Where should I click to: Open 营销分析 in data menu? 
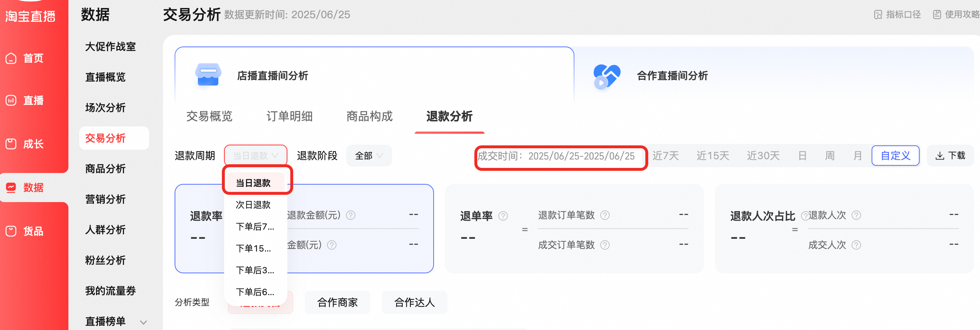(x=105, y=199)
